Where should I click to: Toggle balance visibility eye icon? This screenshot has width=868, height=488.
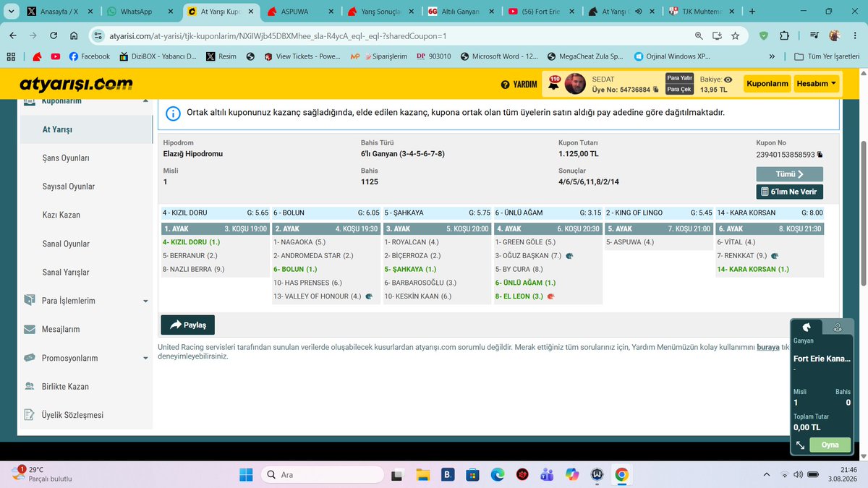(x=728, y=80)
